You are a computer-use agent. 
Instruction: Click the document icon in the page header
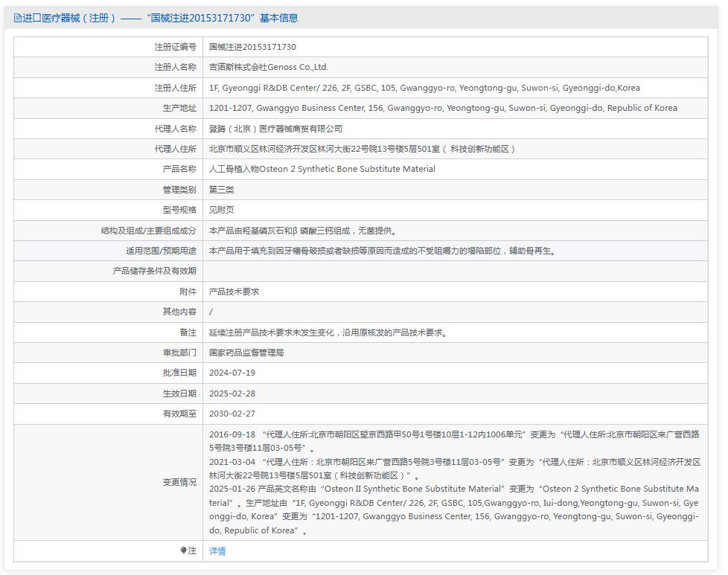(x=18, y=18)
